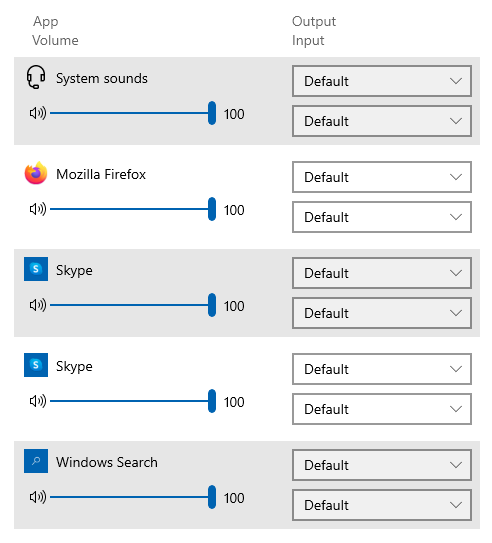Open the System sounds input device dropdown
The width and height of the screenshot is (492, 543).
point(382,121)
